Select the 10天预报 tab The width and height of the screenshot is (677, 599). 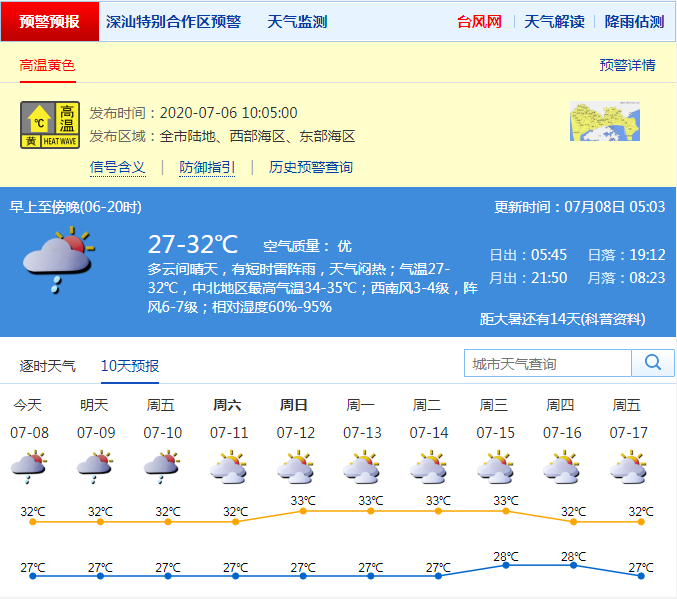coord(130,366)
